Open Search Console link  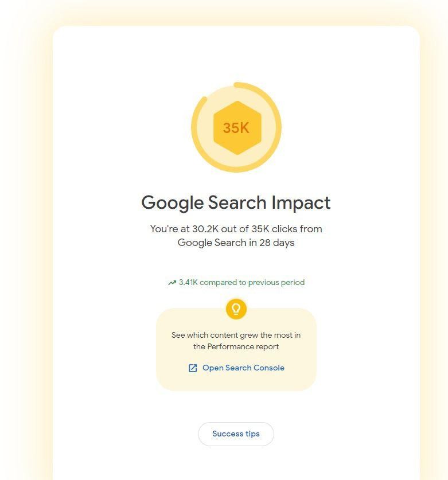236,368
